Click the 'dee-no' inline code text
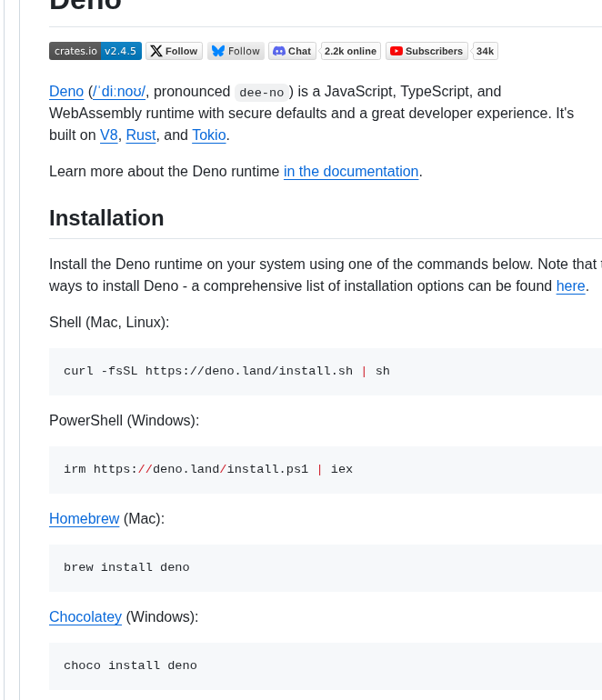The image size is (602, 700). (x=262, y=93)
